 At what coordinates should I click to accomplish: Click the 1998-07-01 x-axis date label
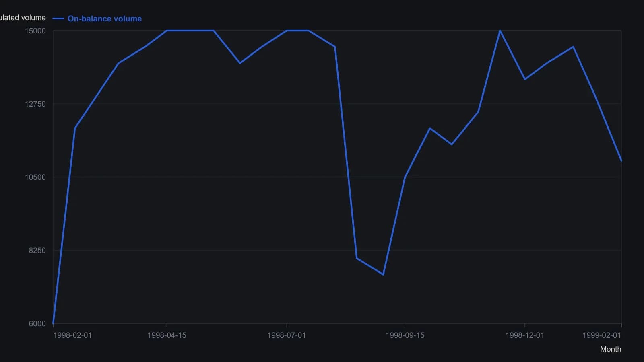[x=287, y=335]
